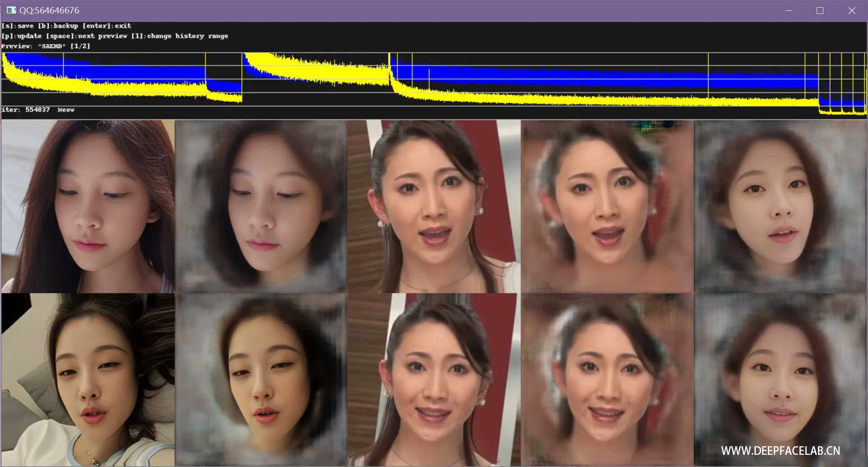868x467 pixels.
Task: Click the bottom-left source face lying on pillow
Action: pyautogui.click(x=88, y=380)
